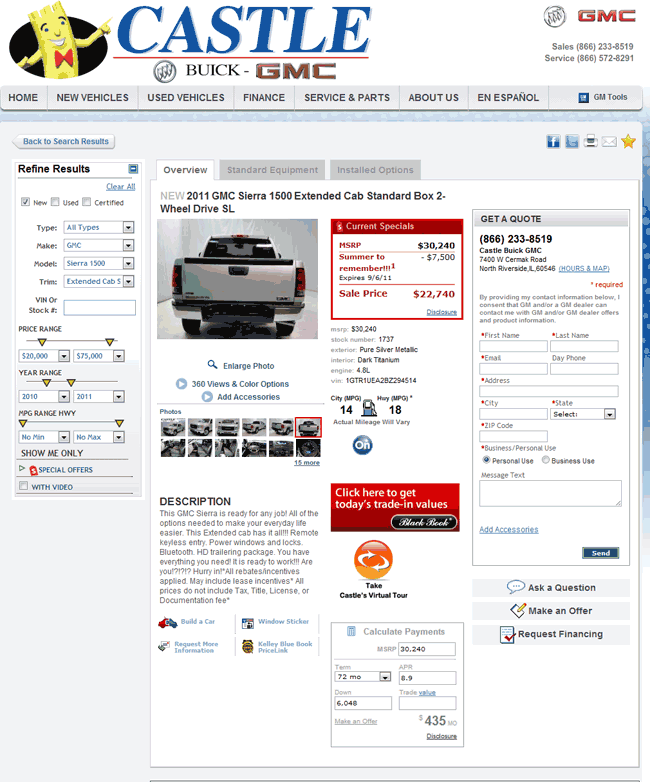The width and height of the screenshot is (650, 782).
Task: Click the Message Text box
Action: point(550,493)
